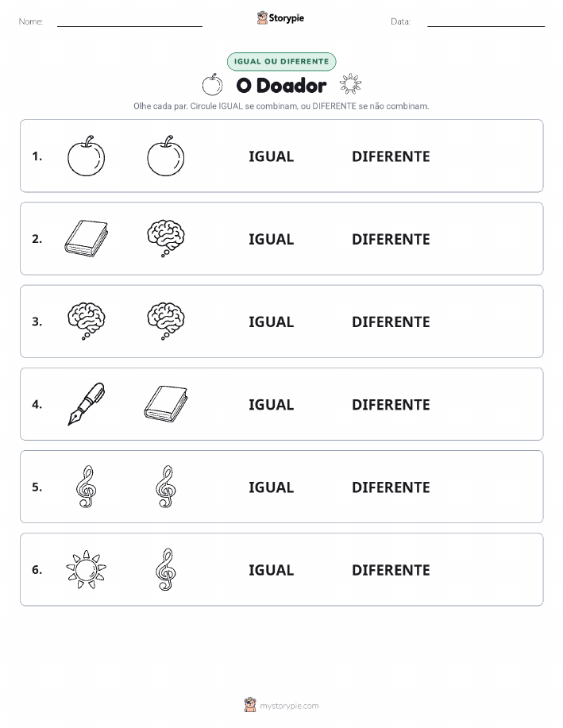This screenshot has height=728, width=563.
Task: Select IGUAL for pair 3
Action: [272, 322]
